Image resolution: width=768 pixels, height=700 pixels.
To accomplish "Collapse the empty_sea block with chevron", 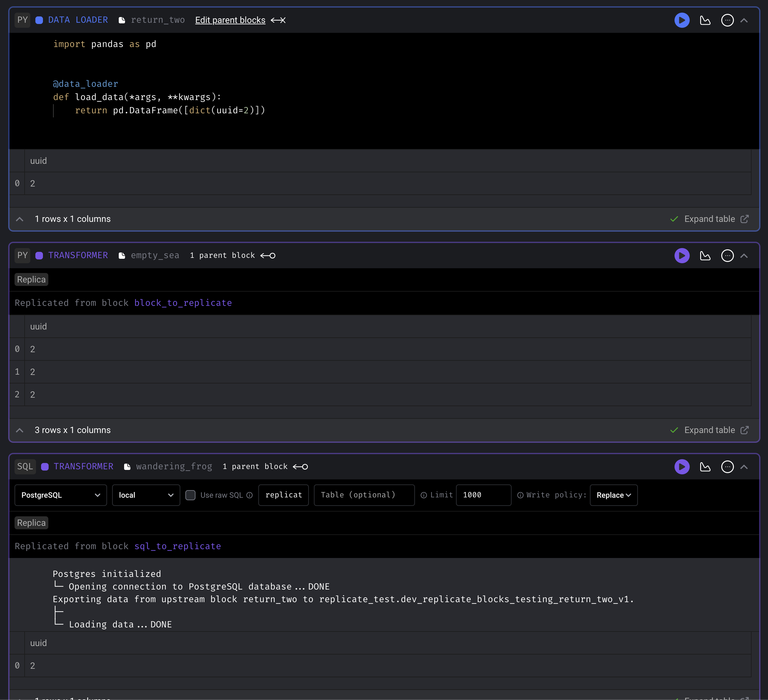I will 744,255.
